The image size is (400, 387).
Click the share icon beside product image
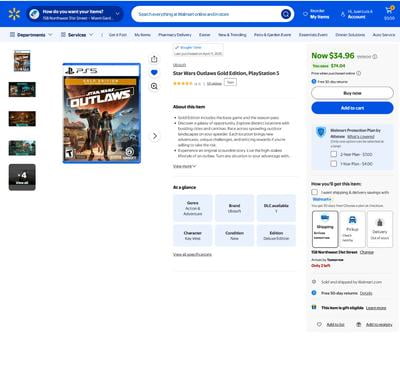point(154,59)
